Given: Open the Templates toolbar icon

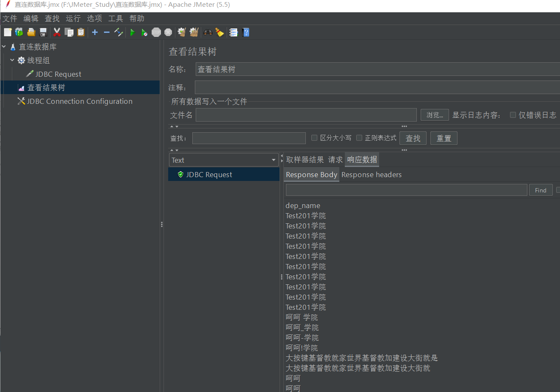Looking at the screenshot, I should click(19, 32).
